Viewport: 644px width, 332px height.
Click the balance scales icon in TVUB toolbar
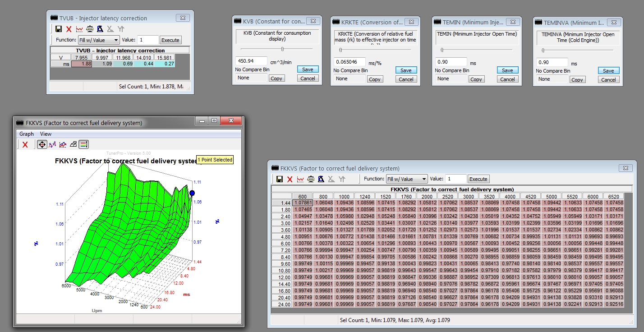click(90, 29)
